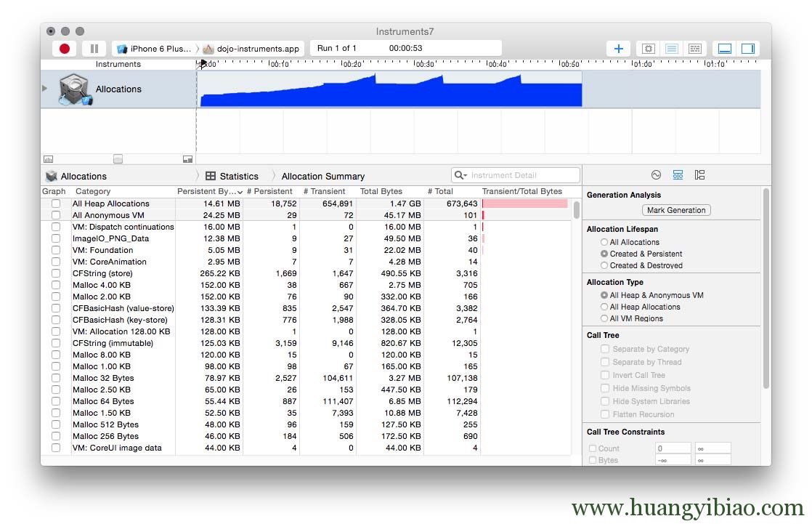812x524 pixels.
Task: Enable Invert Call Tree checkbox
Action: 604,375
